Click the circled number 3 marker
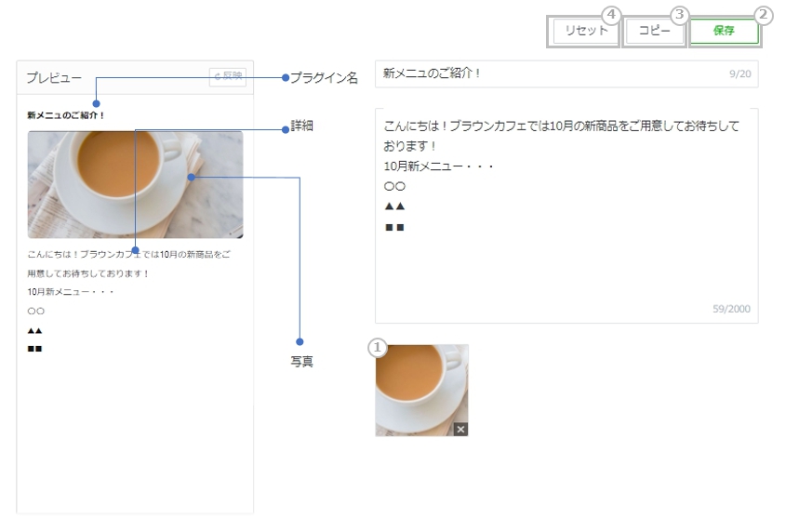786x532 pixels. pos(680,15)
